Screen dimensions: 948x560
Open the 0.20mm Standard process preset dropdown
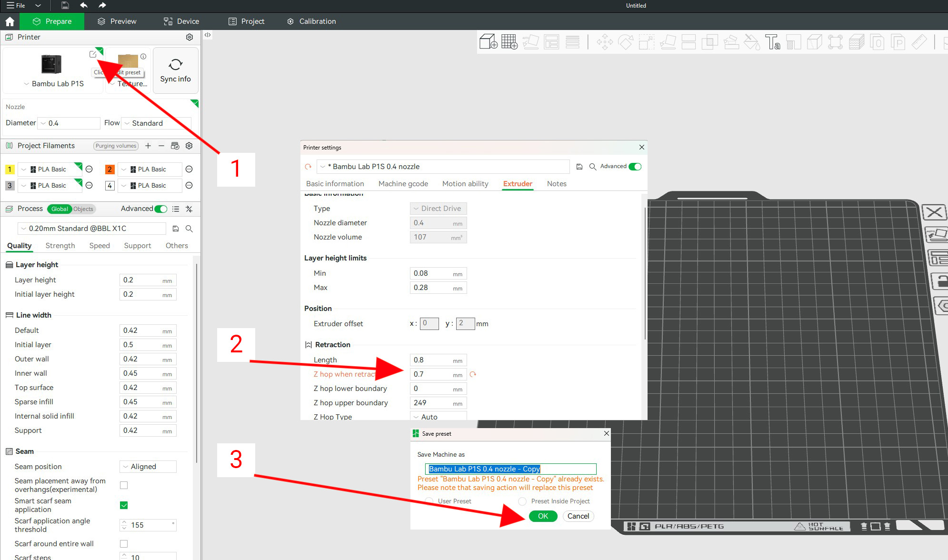tap(92, 229)
